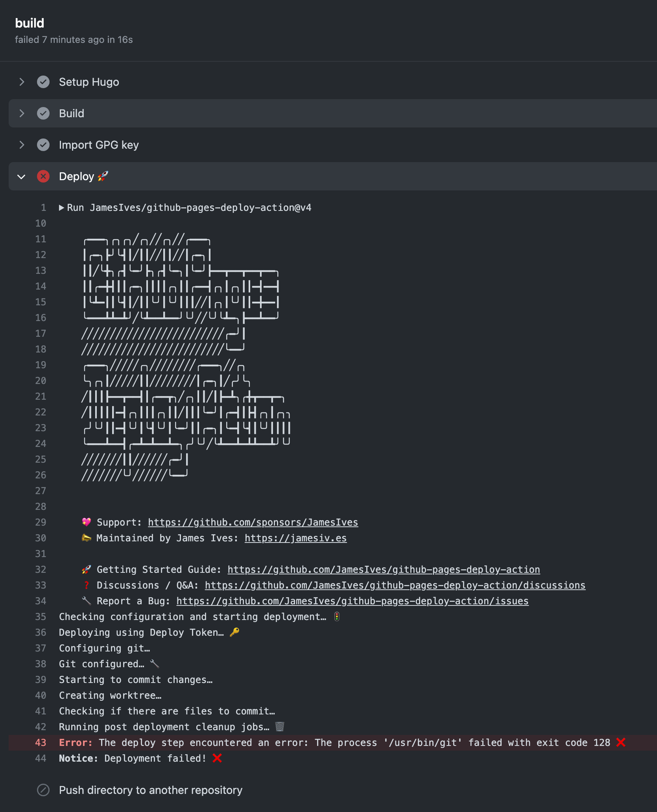Click the rocket emoji beside Getting Started Guide

click(x=86, y=569)
